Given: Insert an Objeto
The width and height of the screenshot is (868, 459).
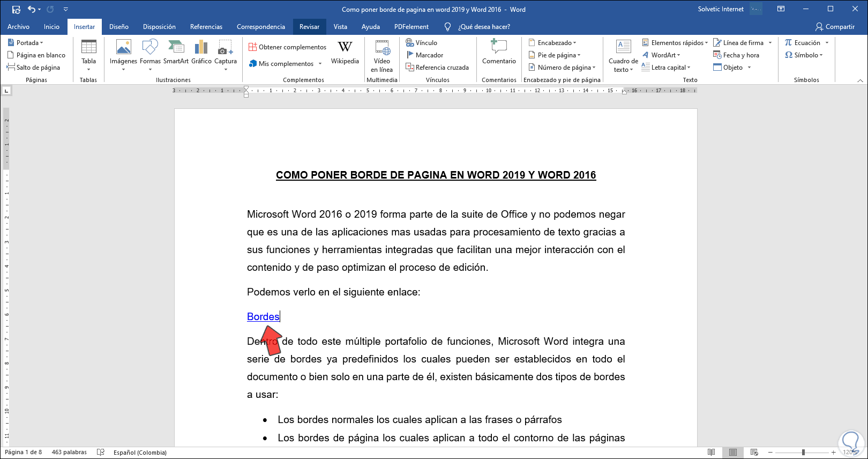Looking at the screenshot, I should (x=728, y=68).
